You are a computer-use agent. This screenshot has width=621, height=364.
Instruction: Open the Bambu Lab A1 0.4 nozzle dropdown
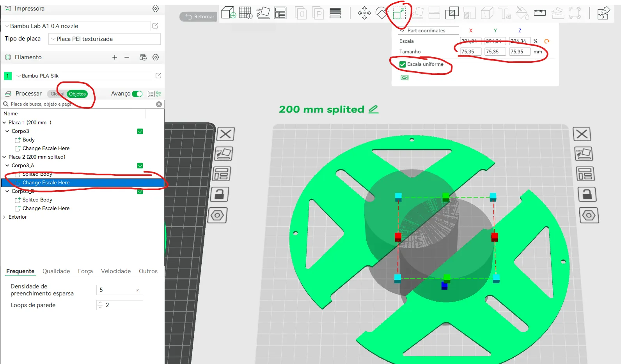(x=76, y=26)
